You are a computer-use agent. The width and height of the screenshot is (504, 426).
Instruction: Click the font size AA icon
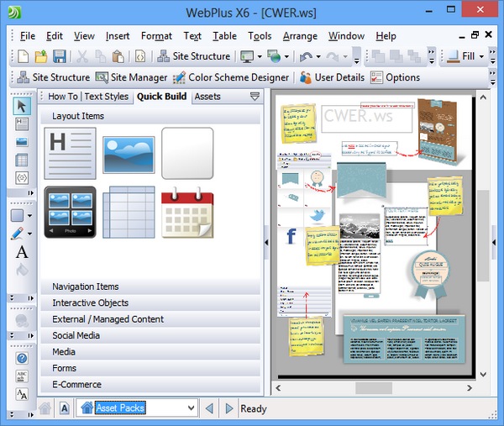tap(22, 394)
